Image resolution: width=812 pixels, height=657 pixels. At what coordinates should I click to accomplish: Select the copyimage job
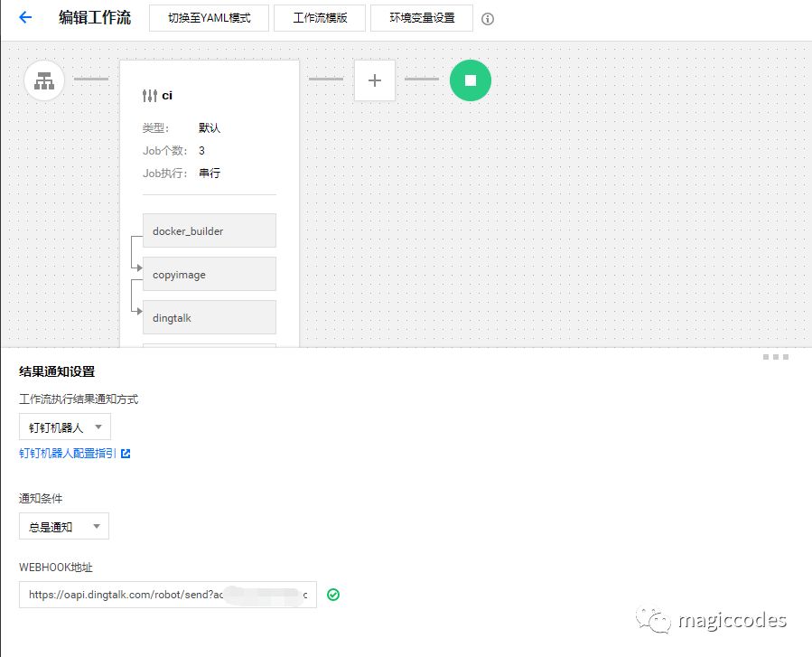[210, 274]
